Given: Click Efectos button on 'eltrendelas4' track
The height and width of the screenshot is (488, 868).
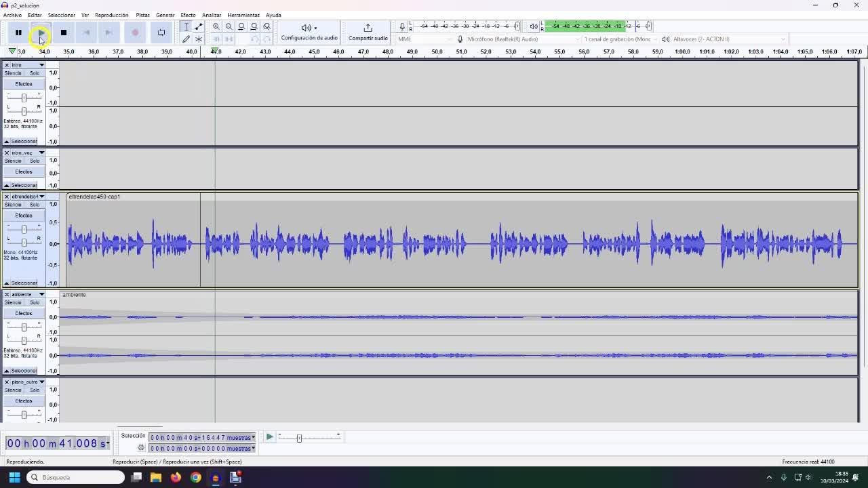Looking at the screenshot, I should point(24,216).
